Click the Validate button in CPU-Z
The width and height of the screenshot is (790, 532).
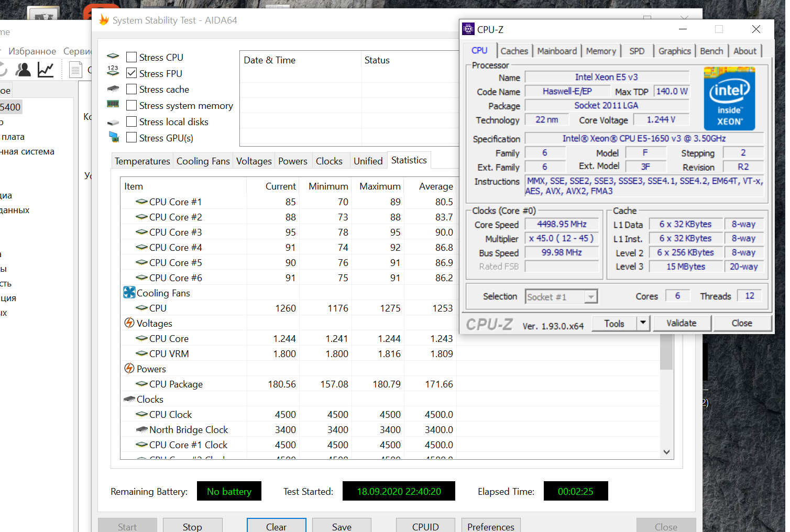click(x=681, y=323)
